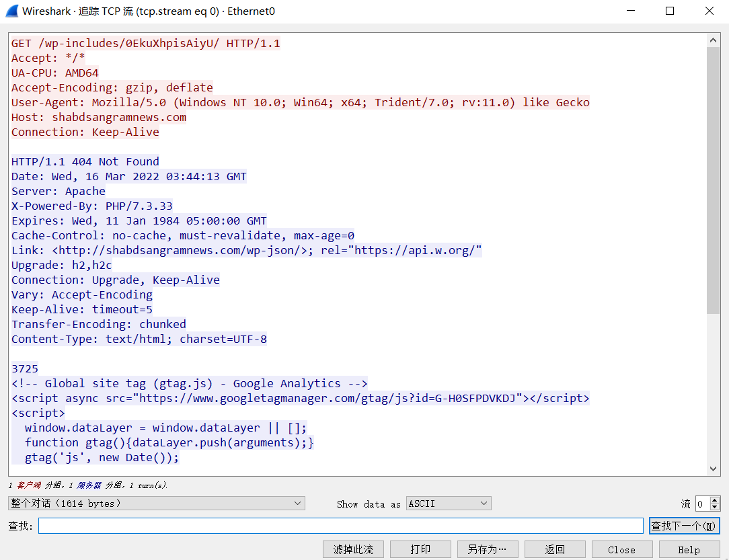Click the 滤掉此流 button

(353, 549)
